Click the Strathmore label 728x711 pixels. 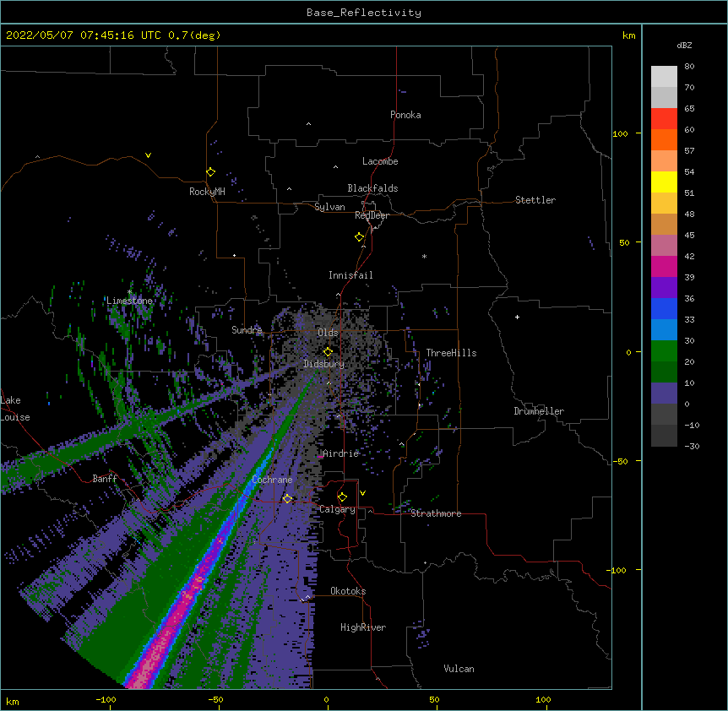[436, 513]
